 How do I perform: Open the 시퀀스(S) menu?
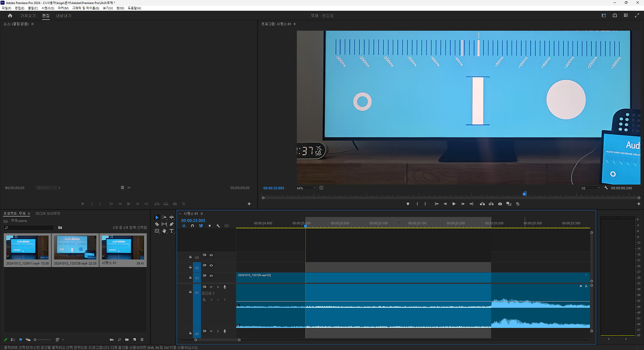click(48, 8)
